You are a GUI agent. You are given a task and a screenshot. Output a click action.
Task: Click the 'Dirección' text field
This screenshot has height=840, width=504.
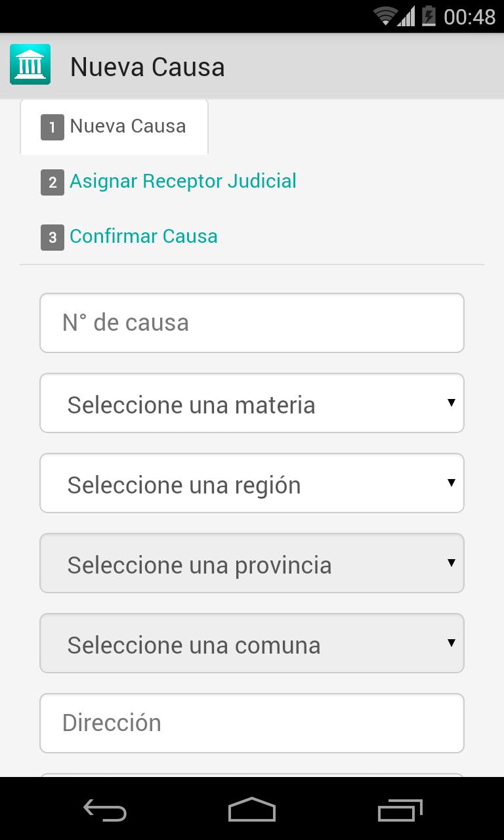click(x=251, y=723)
